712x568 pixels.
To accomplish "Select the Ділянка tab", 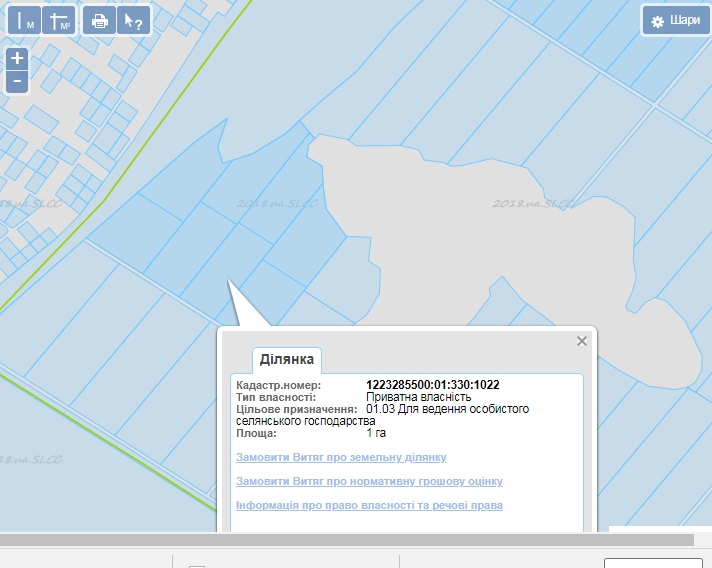I will (x=287, y=359).
